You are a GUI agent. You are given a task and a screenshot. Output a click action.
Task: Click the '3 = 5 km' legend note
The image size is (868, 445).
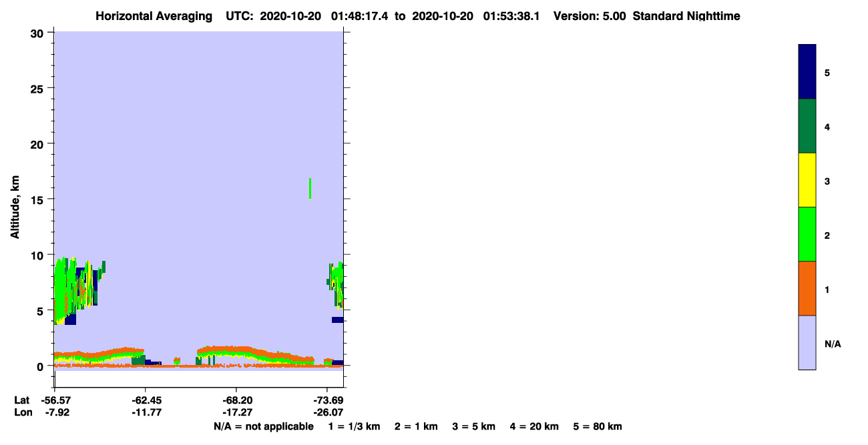pos(474,426)
